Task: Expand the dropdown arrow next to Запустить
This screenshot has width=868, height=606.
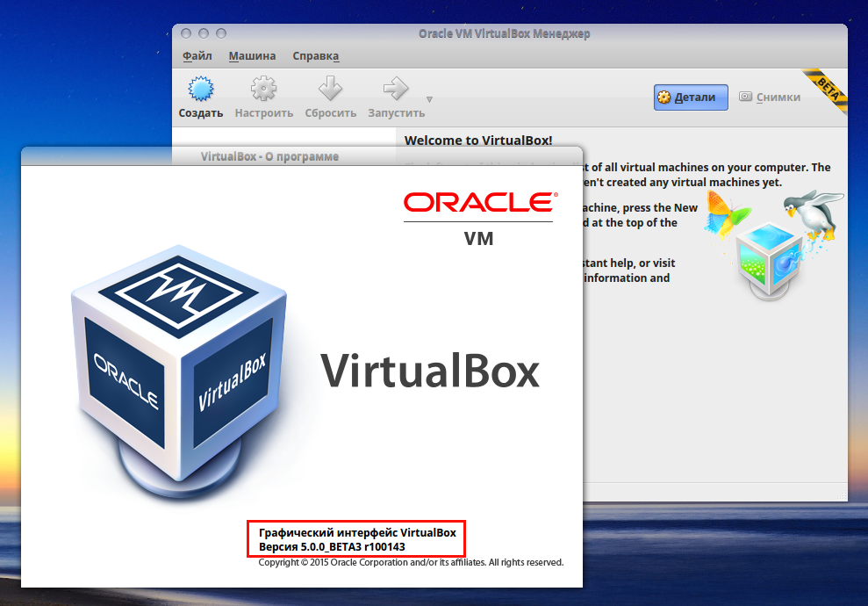Action: [x=429, y=100]
